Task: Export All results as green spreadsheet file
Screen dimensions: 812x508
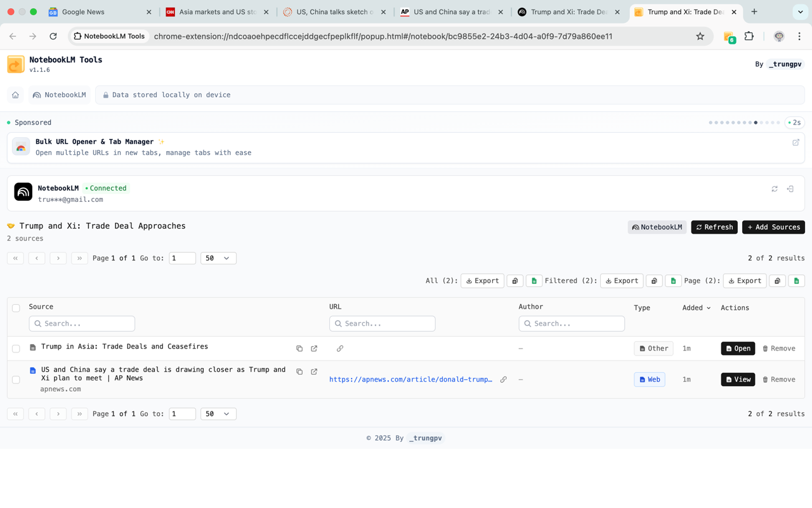Action: pos(533,280)
